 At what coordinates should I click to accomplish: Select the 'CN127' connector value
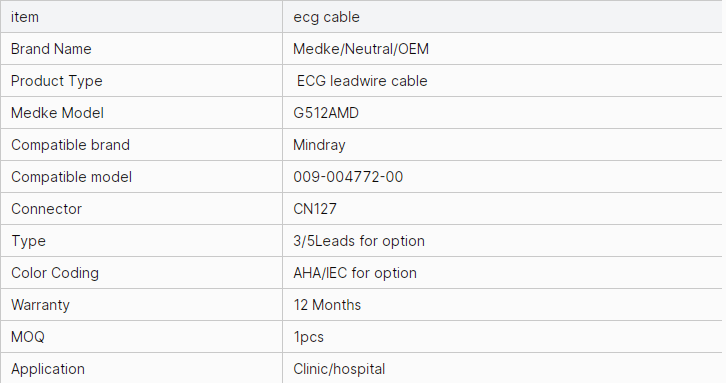(x=315, y=208)
